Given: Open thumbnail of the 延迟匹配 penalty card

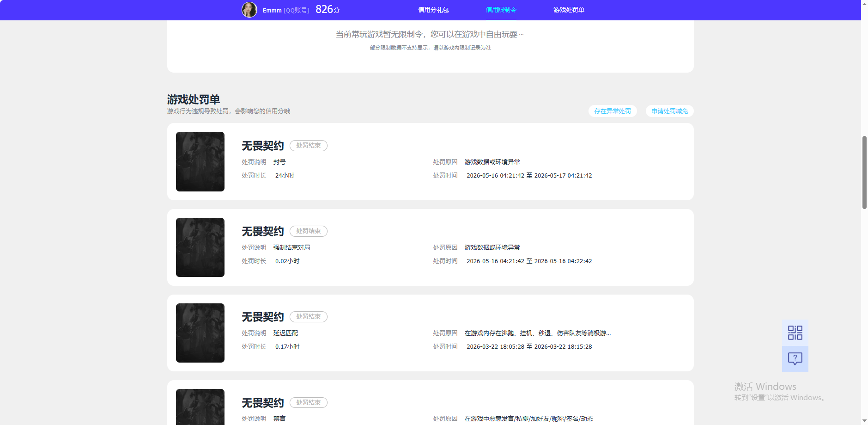Looking at the screenshot, I should click(x=200, y=333).
